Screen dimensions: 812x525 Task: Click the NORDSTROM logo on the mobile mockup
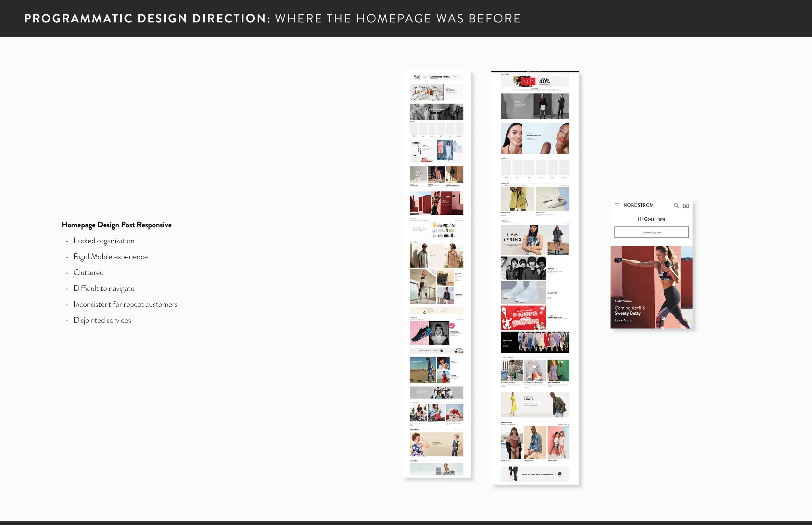(639, 205)
